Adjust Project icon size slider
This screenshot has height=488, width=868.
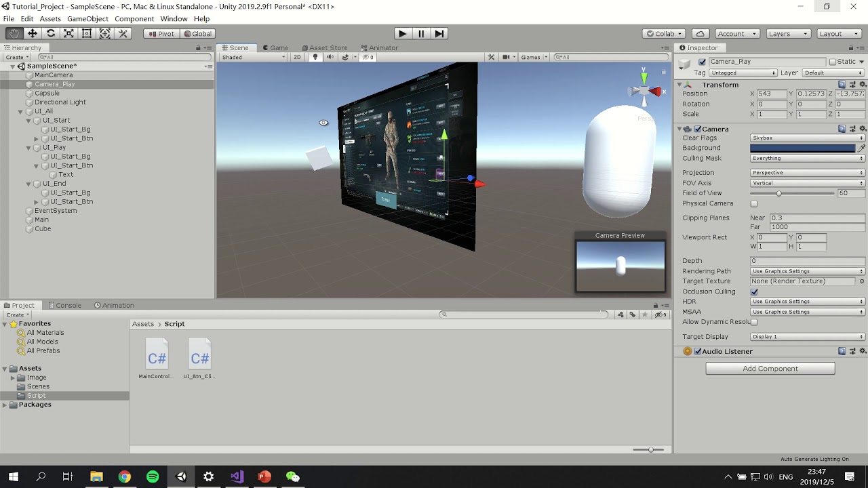point(650,449)
